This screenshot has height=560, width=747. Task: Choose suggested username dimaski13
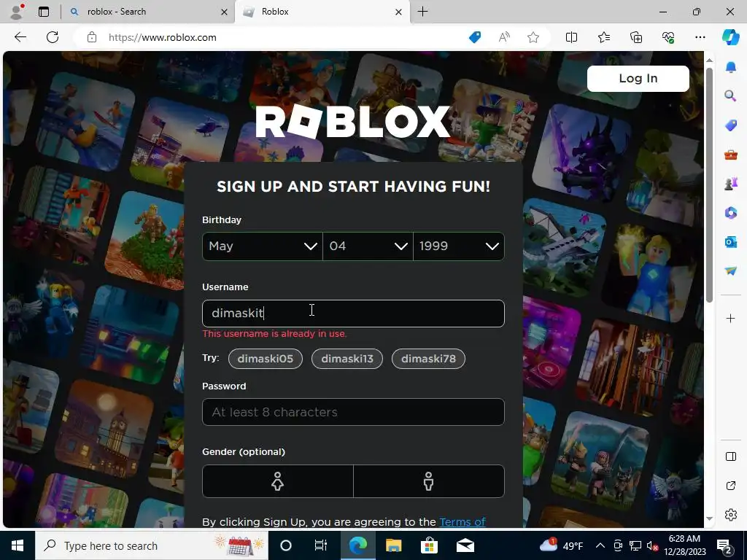tap(347, 359)
